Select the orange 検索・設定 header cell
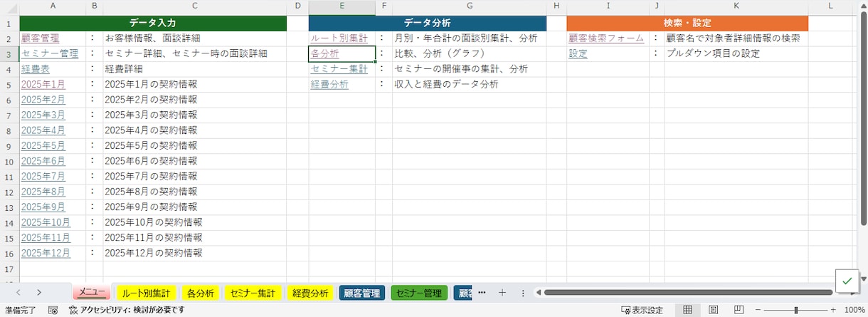 click(x=687, y=23)
